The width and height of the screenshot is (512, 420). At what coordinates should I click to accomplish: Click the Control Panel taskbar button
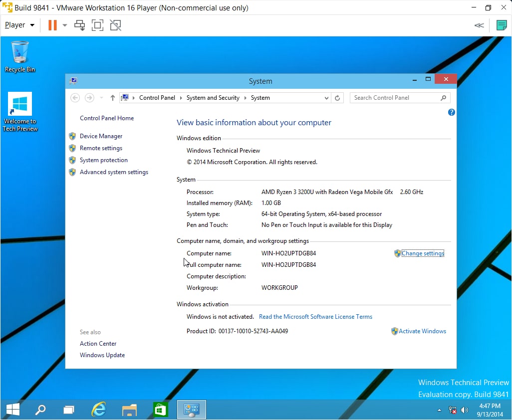[191, 409]
